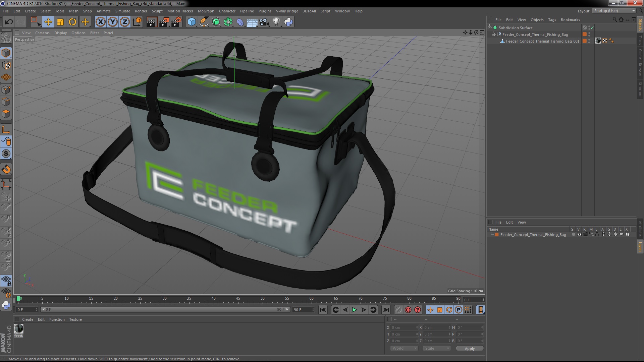Collapse the Subdivision Surface tree node

tap(490, 27)
